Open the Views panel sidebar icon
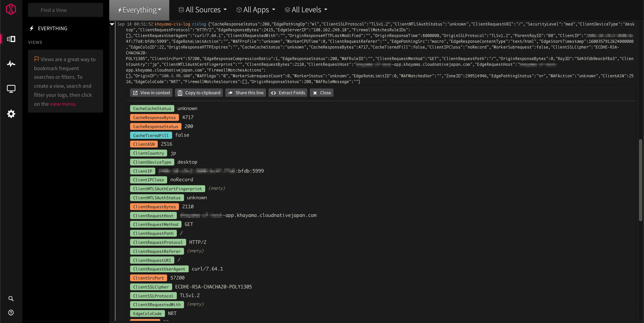This screenshot has width=644, height=323. pyautogui.click(x=11, y=39)
